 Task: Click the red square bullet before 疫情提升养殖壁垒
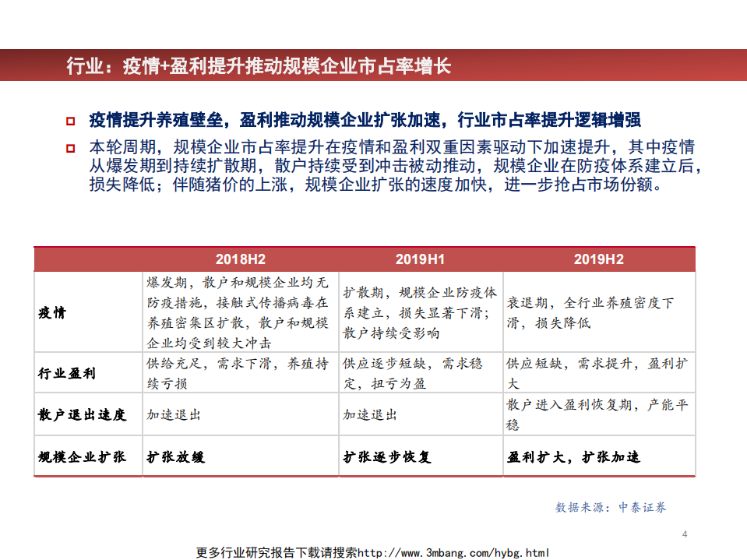point(69,120)
